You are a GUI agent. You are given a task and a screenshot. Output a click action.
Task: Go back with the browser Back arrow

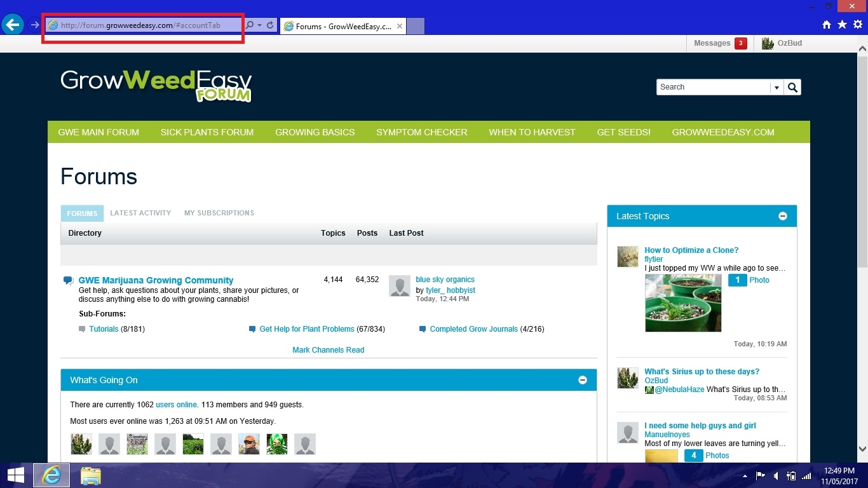click(x=13, y=25)
